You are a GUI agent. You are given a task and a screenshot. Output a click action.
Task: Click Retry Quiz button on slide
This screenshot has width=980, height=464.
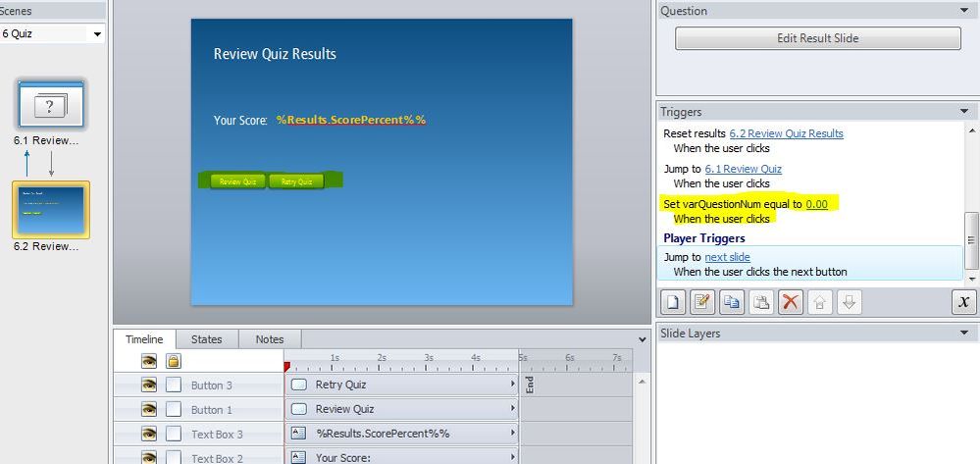point(296,181)
